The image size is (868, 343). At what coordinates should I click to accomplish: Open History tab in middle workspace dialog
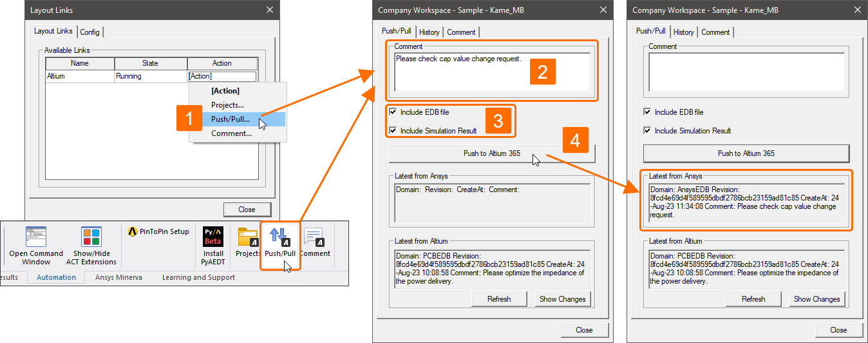(429, 32)
